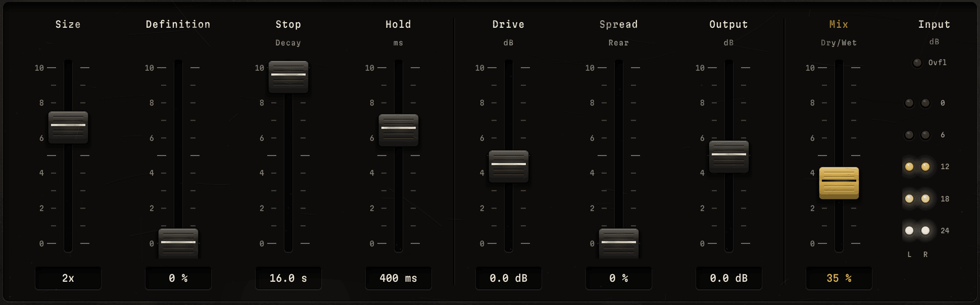Click the Drive label
The height and width of the screenshot is (305, 980).
(x=509, y=24)
